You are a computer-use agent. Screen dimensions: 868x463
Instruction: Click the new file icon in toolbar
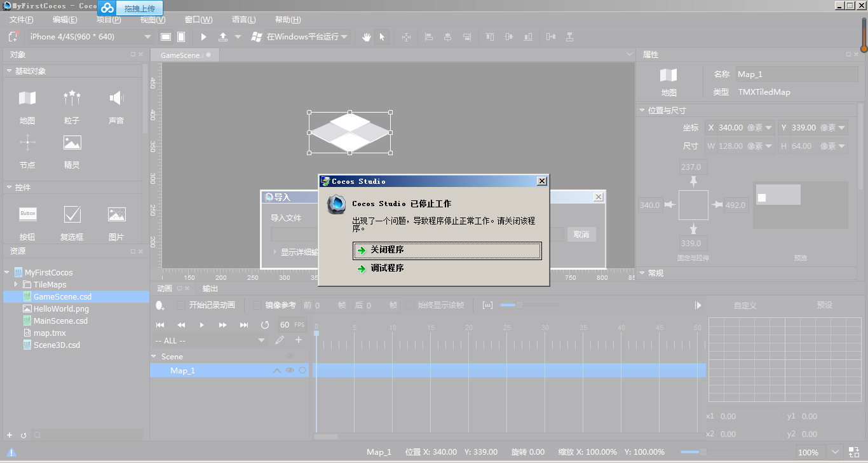tap(13, 37)
